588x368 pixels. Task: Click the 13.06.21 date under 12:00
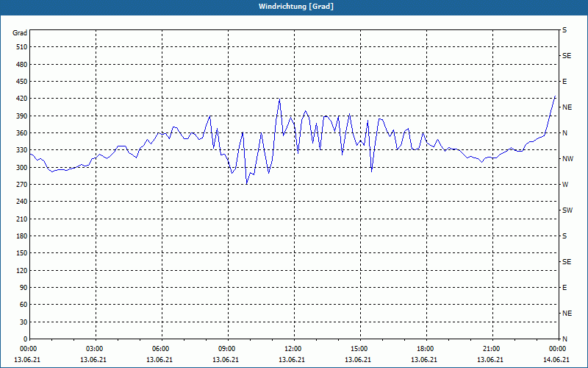[292, 359]
